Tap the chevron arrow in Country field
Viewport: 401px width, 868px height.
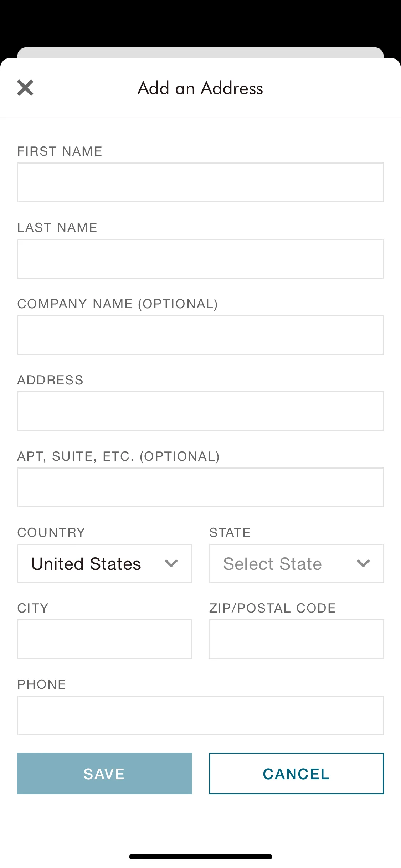[x=171, y=563]
